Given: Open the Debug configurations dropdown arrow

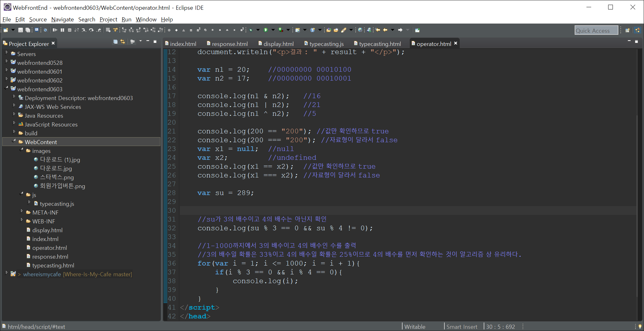Looking at the screenshot, I should point(258,30).
